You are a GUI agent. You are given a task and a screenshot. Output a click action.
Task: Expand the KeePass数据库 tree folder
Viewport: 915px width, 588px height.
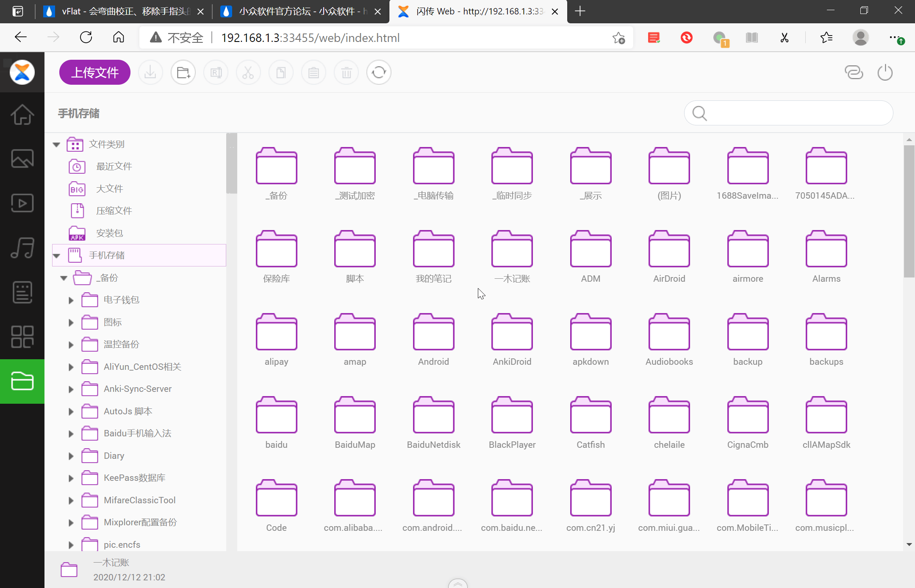pos(71,478)
